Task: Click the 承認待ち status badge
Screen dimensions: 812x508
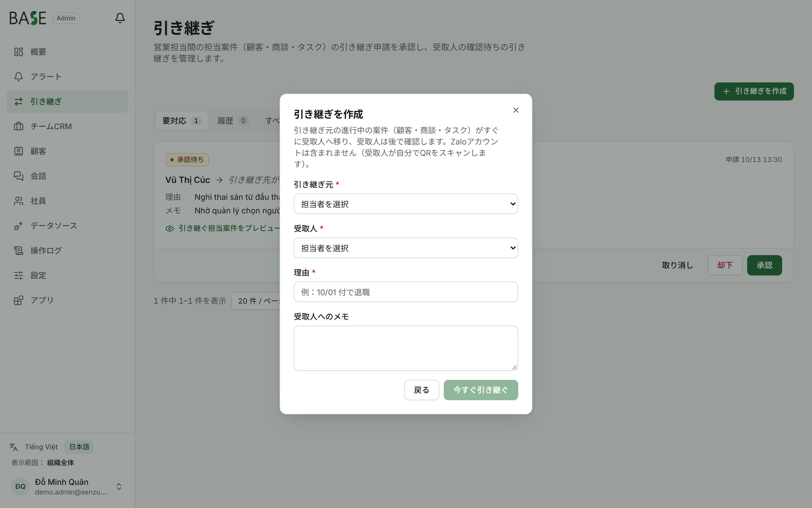Action: 187,159
